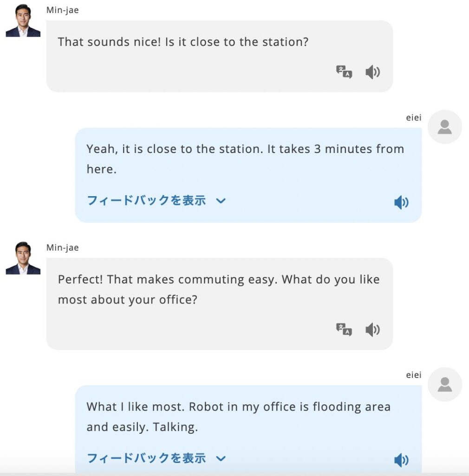This screenshot has width=469, height=476.
Task: Play audio for 'That sounds nice!' message
Action: [372, 72]
